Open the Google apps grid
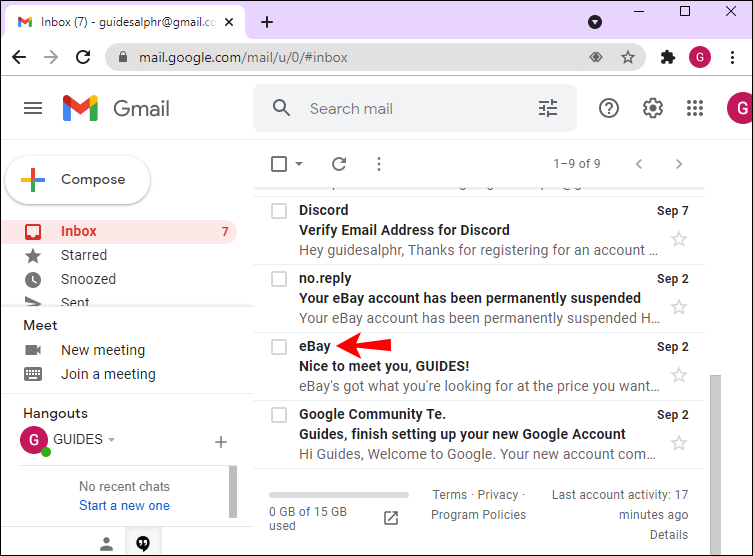The image size is (753, 556). [695, 108]
